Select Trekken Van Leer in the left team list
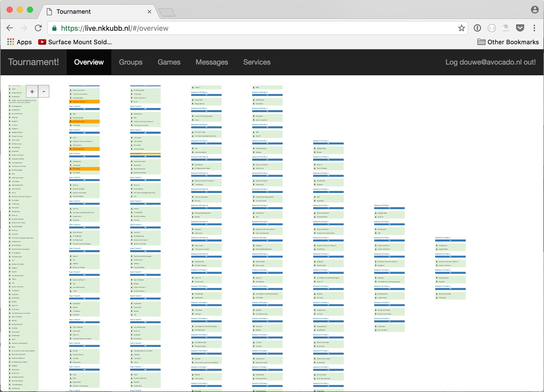This screenshot has height=392, width=544. 23,136
